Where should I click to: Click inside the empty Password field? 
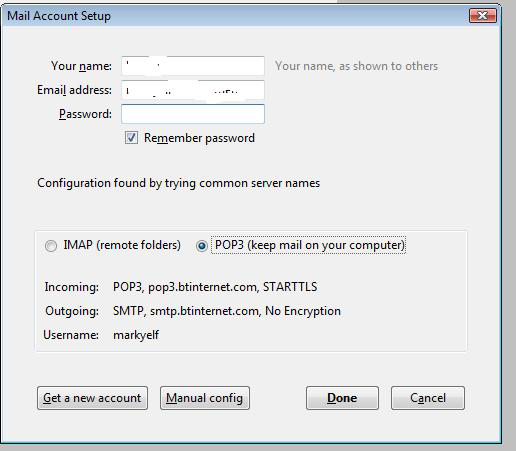pyautogui.click(x=193, y=114)
